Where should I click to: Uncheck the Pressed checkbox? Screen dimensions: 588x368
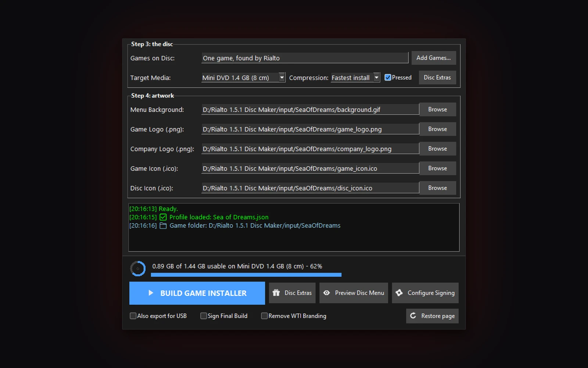[x=388, y=77]
